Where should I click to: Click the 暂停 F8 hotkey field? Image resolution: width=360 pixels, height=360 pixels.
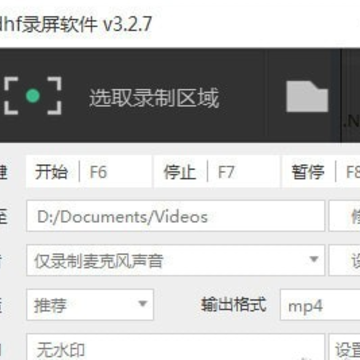(321, 172)
